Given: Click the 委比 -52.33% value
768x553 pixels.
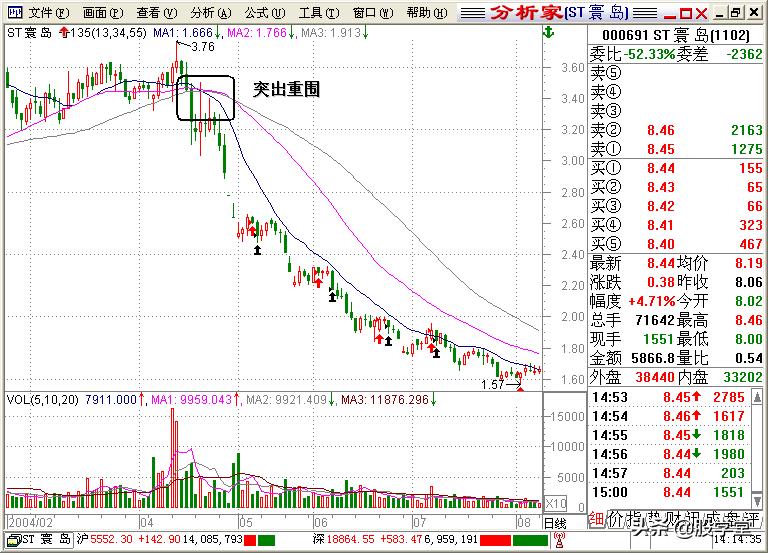Looking at the screenshot, I should (x=648, y=54).
